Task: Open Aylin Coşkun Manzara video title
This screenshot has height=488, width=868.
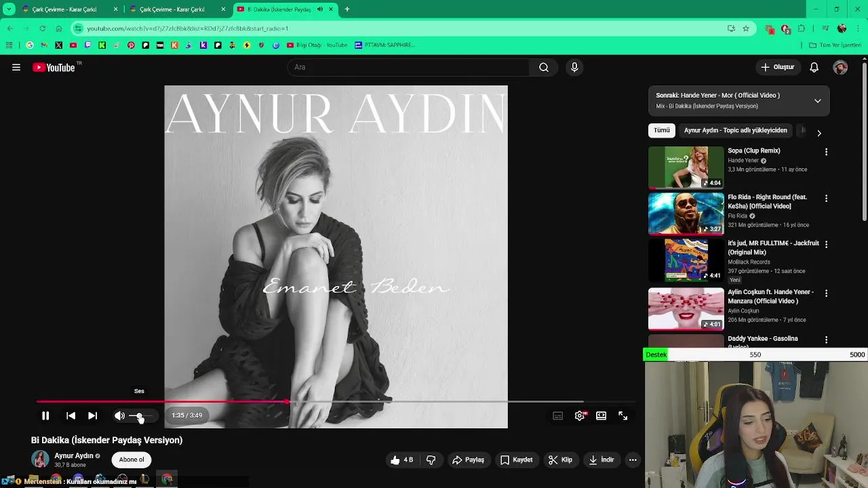Action: (770, 296)
